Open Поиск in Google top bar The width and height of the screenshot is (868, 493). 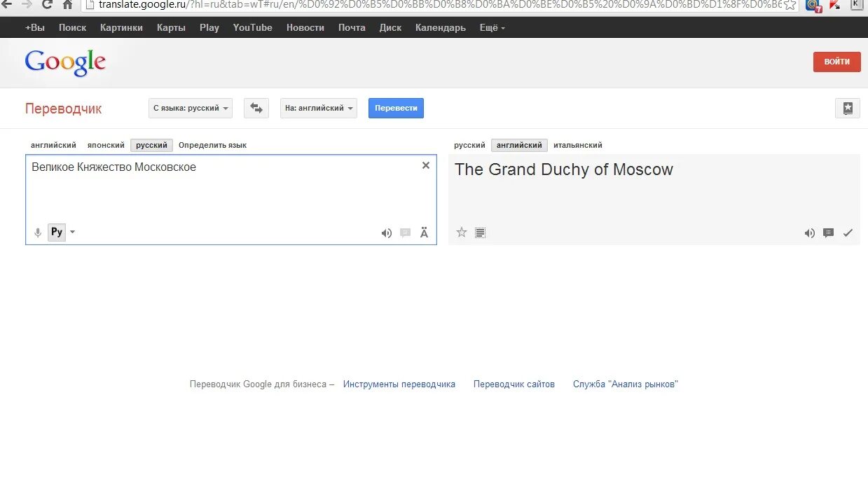pos(72,27)
